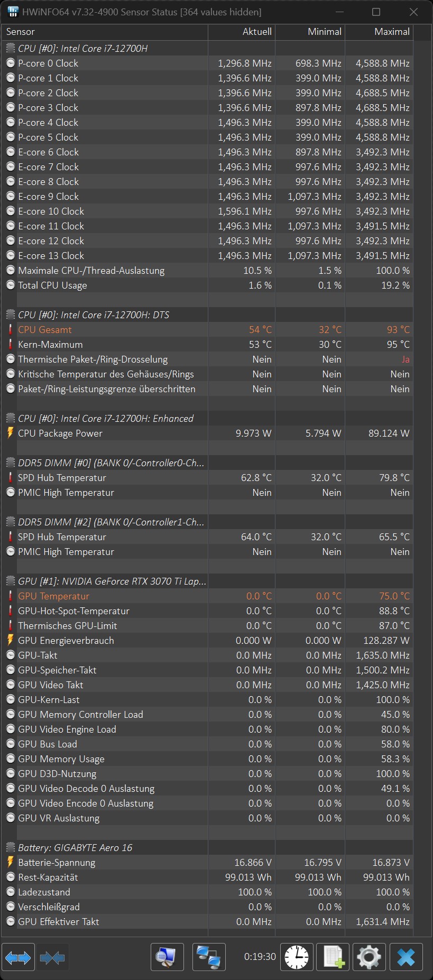Image resolution: width=433 pixels, height=980 pixels.
Task: Click the collapse arrows toolbar icon
Action: tap(52, 957)
